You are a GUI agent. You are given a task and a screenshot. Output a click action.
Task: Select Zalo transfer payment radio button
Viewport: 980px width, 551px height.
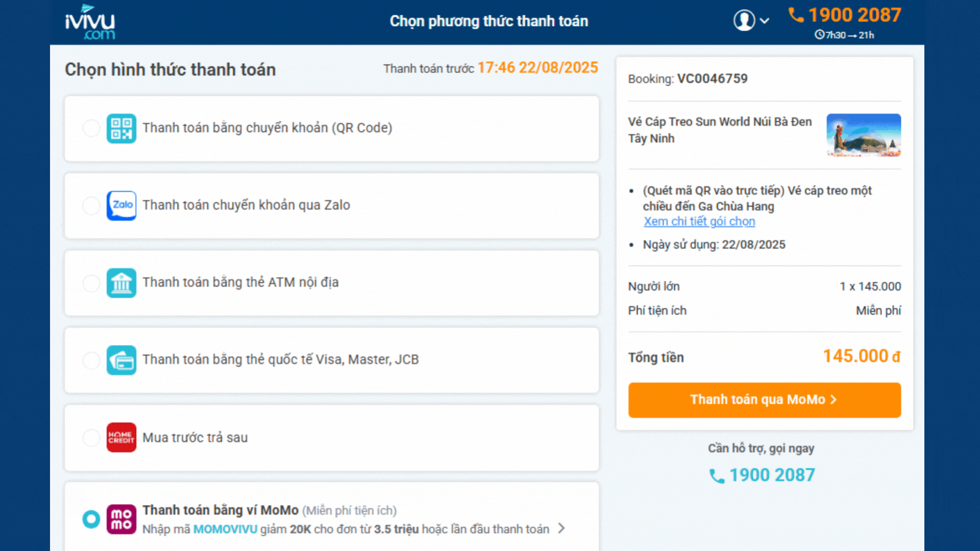(91, 205)
